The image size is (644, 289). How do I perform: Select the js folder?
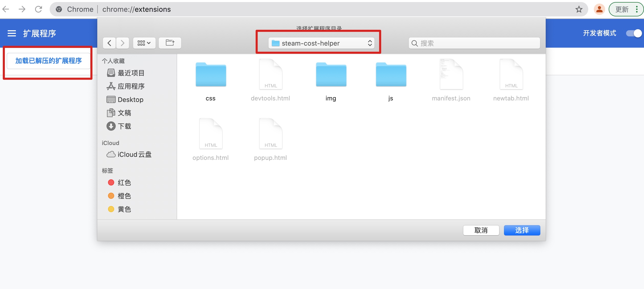391,74
